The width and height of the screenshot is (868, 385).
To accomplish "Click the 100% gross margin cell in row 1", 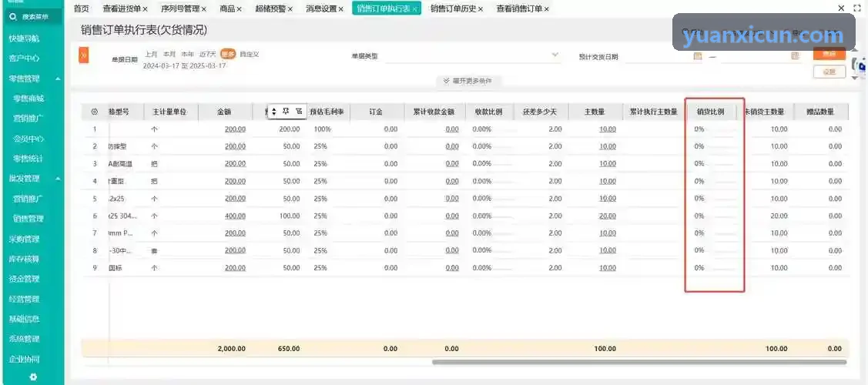I will click(x=322, y=129).
